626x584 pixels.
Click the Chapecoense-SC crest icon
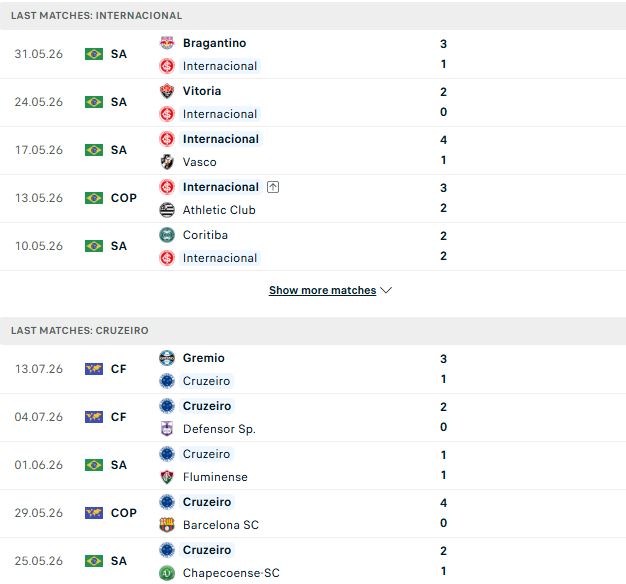167,573
